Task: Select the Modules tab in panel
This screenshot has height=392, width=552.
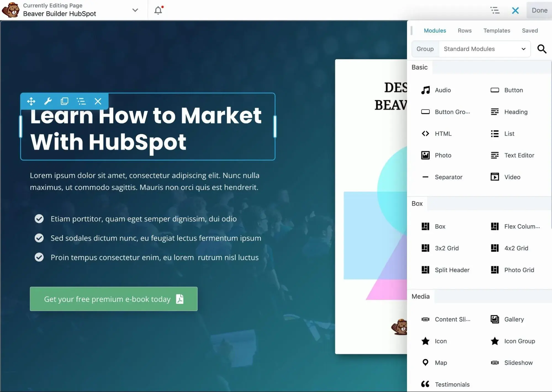Action: pos(435,31)
